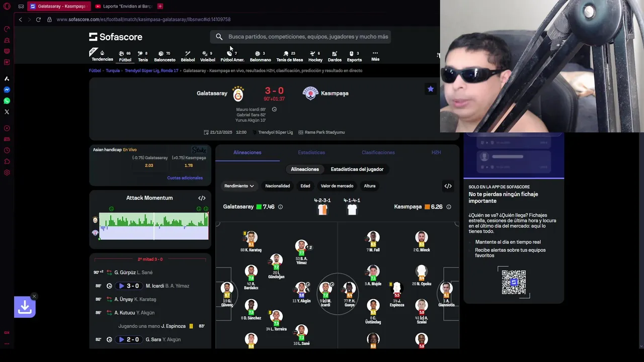Image resolution: width=644 pixels, height=362 pixels.
Task: Open the Tendencias section
Action: tap(102, 56)
